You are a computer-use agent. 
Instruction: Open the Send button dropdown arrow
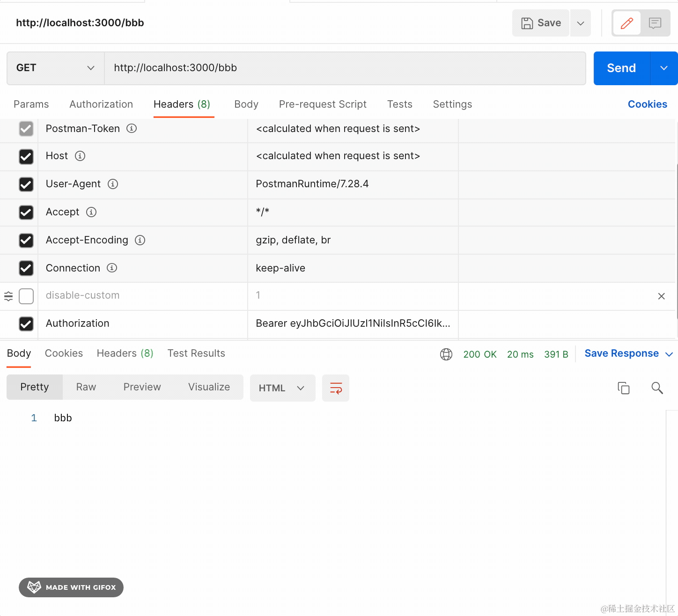663,68
